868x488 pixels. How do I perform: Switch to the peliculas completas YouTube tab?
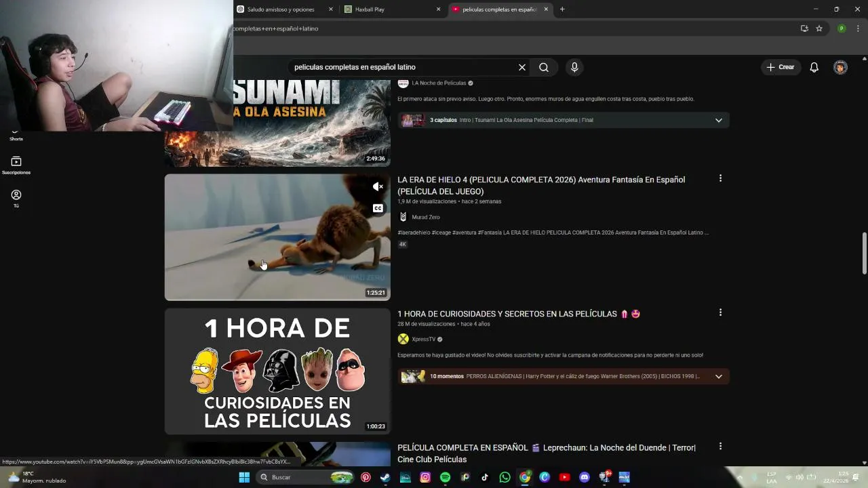click(499, 9)
